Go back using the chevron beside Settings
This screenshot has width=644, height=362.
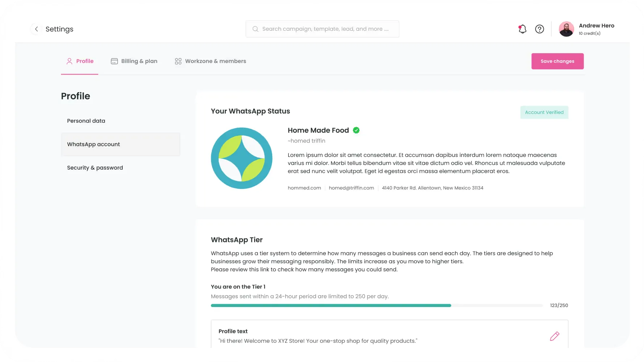coord(36,29)
